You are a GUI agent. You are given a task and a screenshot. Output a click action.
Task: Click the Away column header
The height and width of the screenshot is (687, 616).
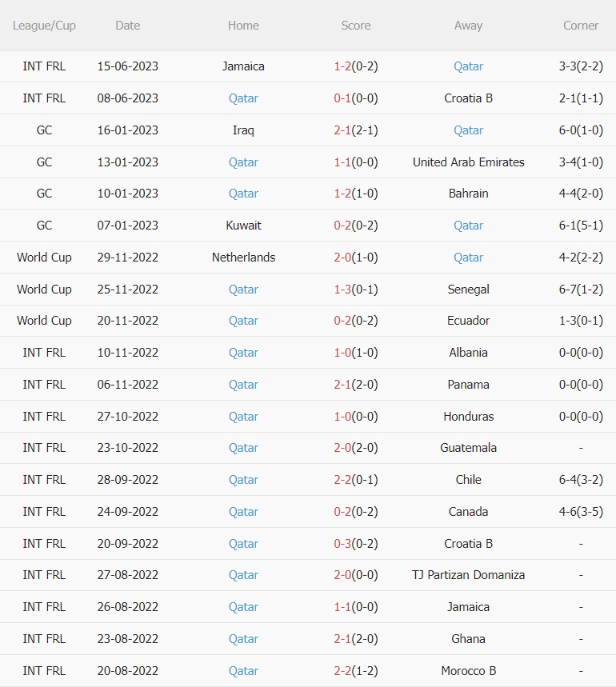coord(468,26)
